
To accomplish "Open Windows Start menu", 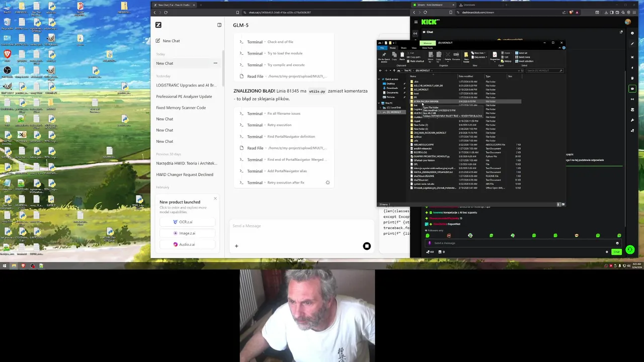I will tap(5, 266).
